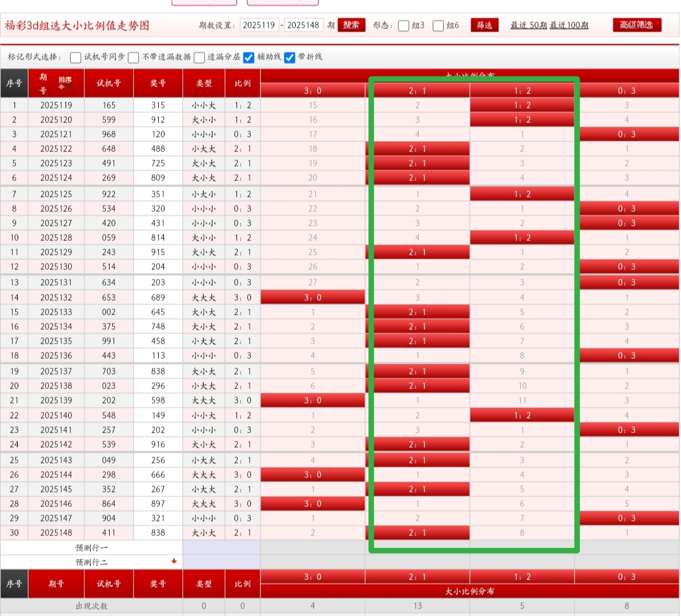Select the 组3 form checkbox
Viewport: 681px width, 616px height.
[x=404, y=26]
